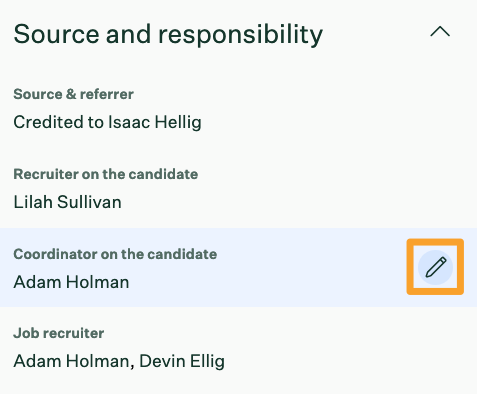Select the Source & referrer label

pos(73,94)
